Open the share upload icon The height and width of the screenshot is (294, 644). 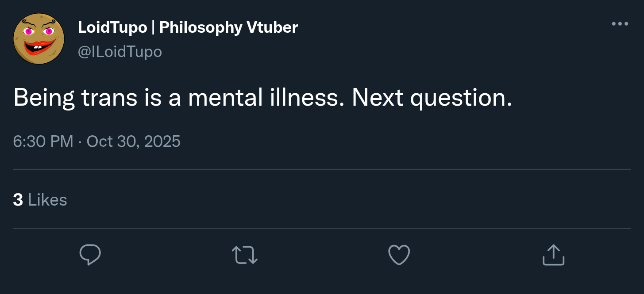pos(553,255)
